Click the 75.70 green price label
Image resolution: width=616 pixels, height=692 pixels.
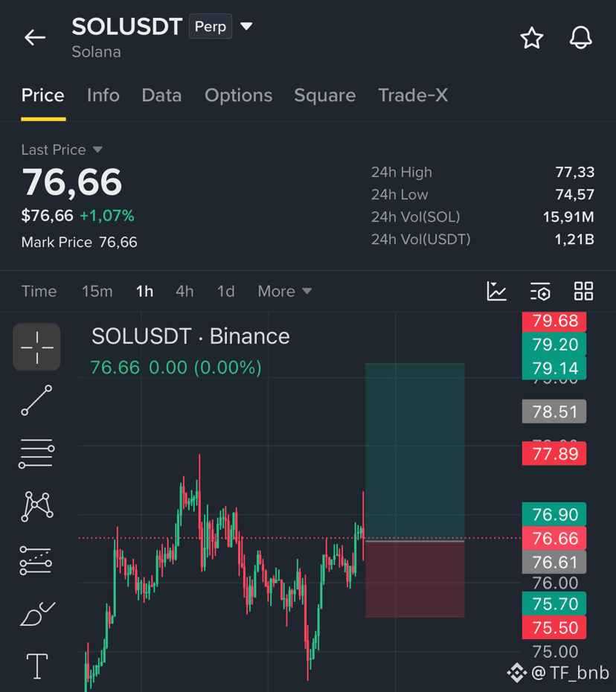554,603
